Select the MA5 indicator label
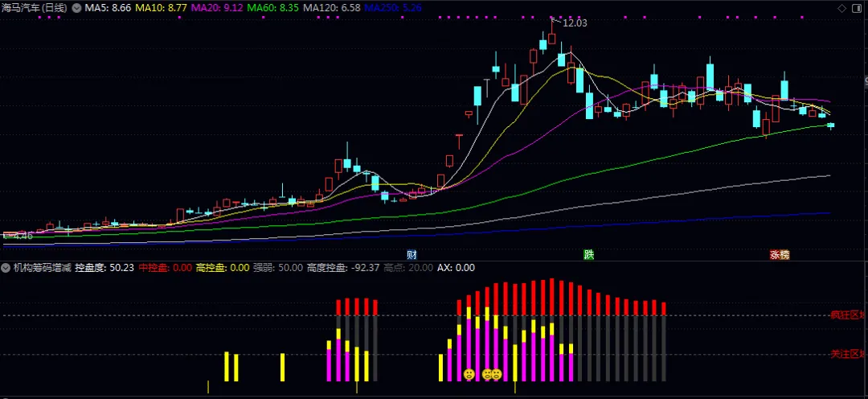Screen dimensions: 868x399 [108, 8]
